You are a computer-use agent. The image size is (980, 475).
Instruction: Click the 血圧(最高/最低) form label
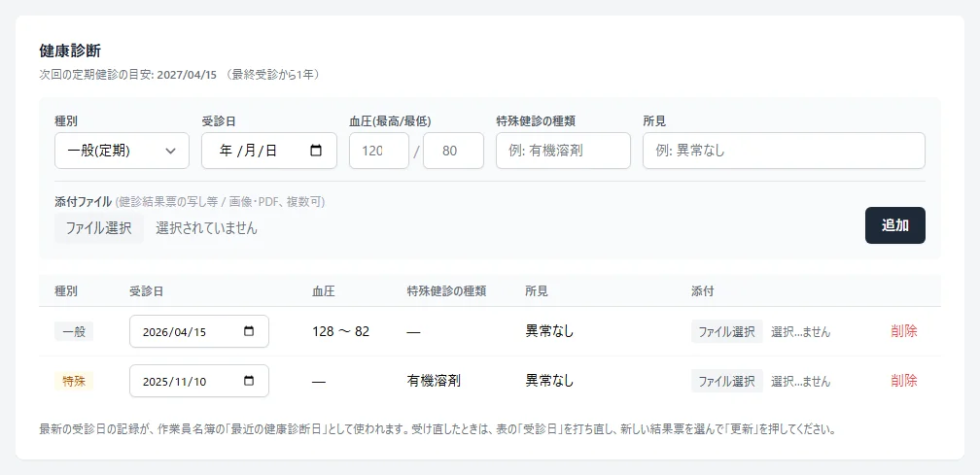pyautogui.click(x=390, y=121)
